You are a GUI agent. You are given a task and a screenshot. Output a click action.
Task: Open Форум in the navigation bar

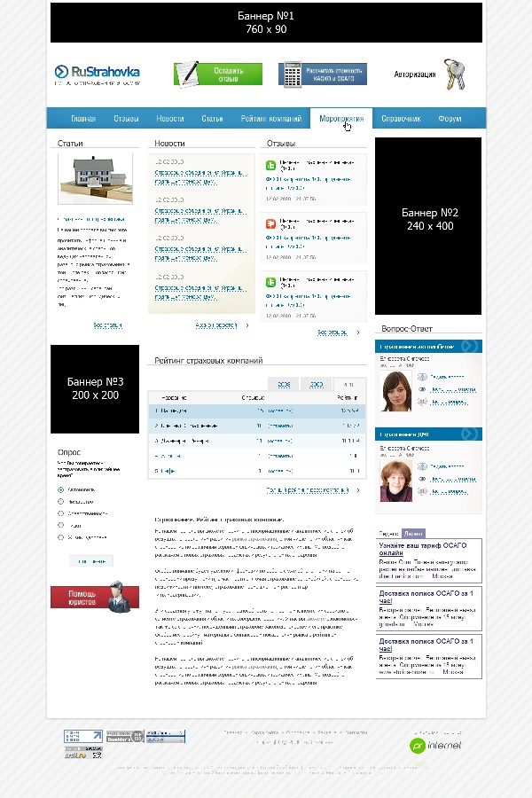(x=450, y=119)
